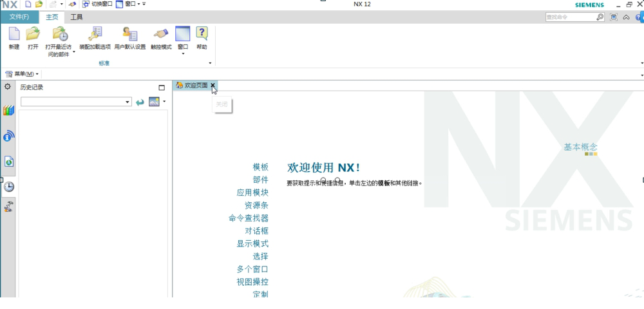Click the green return arrow in the history panel

[x=140, y=102]
